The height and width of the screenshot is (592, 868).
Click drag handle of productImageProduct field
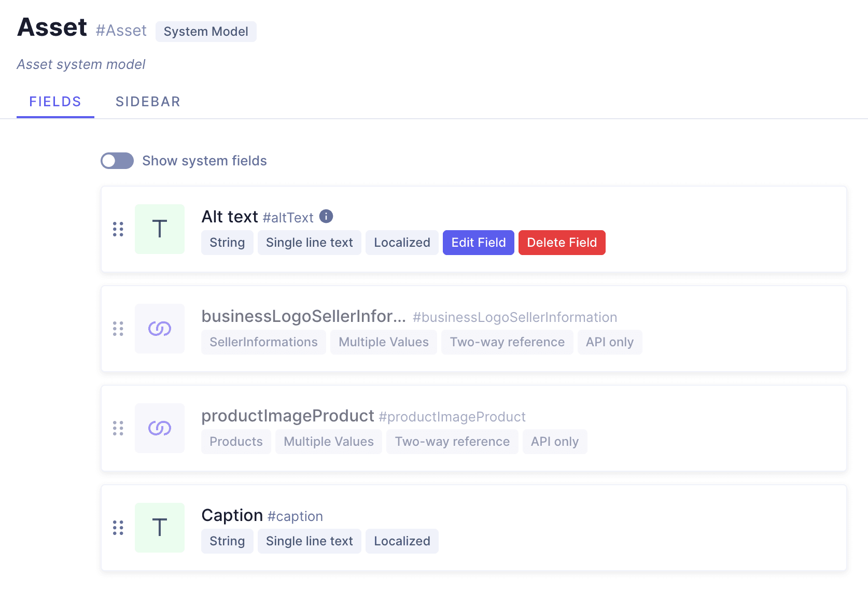coord(118,428)
